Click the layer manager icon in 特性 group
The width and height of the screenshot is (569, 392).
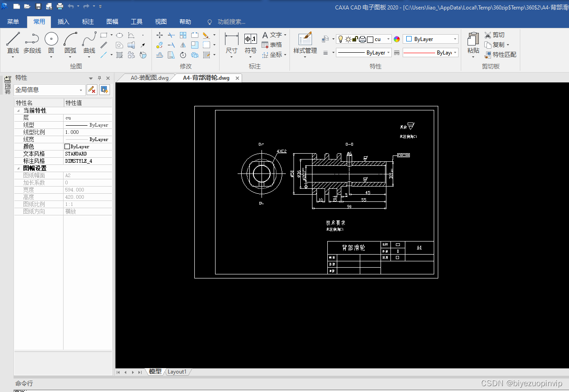(x=325, y=39)
